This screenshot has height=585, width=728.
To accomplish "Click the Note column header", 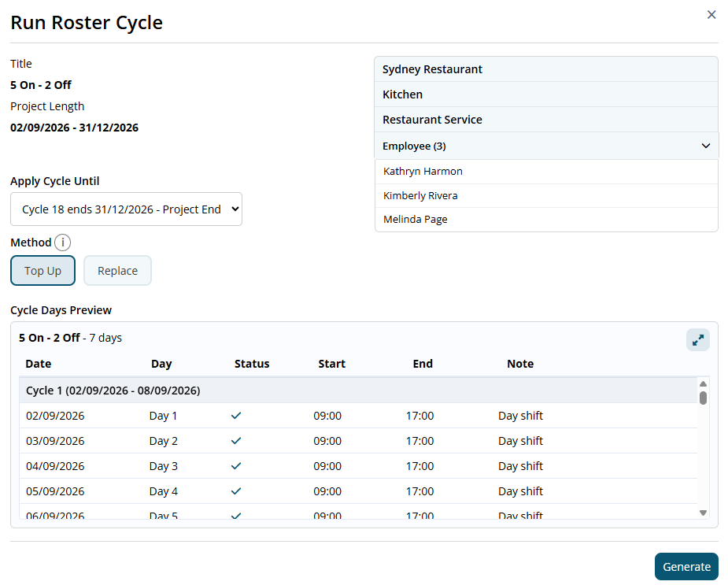I will 520,364.
